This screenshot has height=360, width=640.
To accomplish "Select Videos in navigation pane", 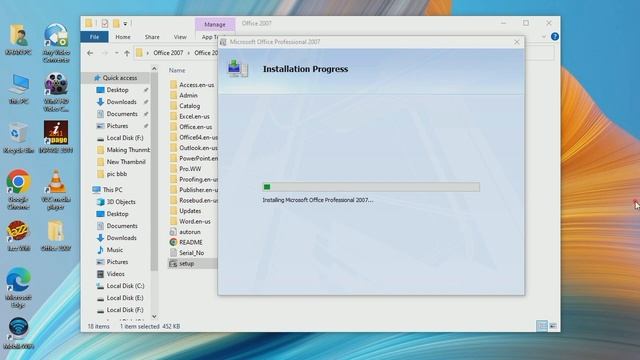I will 111,274.
